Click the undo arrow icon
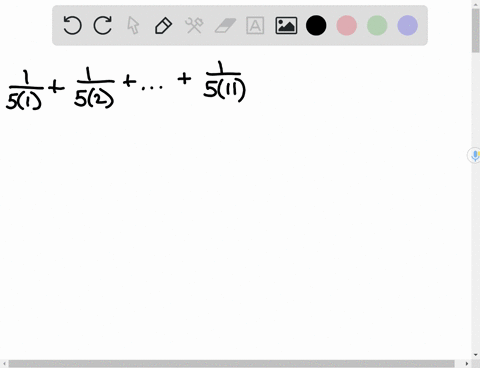Image resolution: width=480 pixels, height=368 pixels. point(72,25)
